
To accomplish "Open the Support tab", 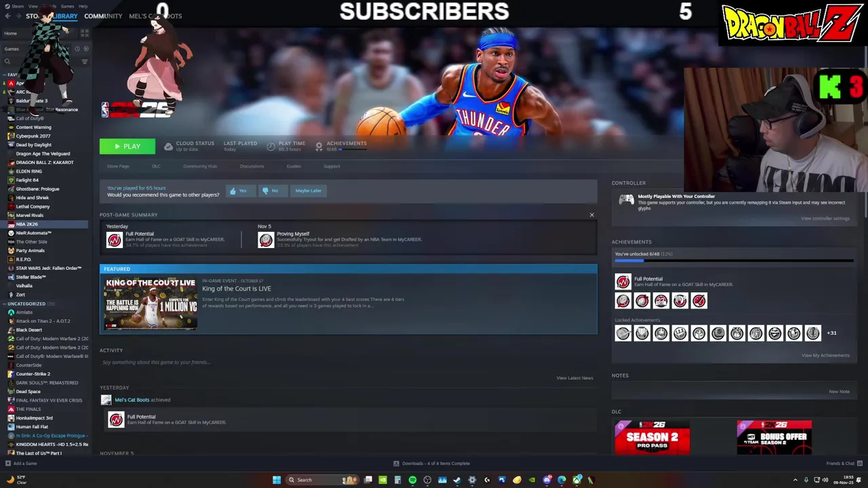I will [x=332, y=166].
